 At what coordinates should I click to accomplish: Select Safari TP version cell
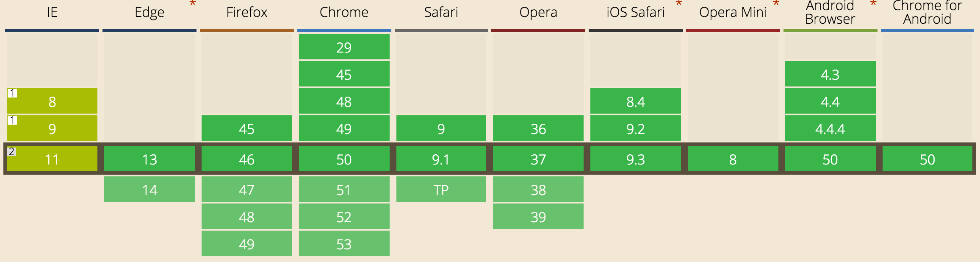(x=441, y=190)
